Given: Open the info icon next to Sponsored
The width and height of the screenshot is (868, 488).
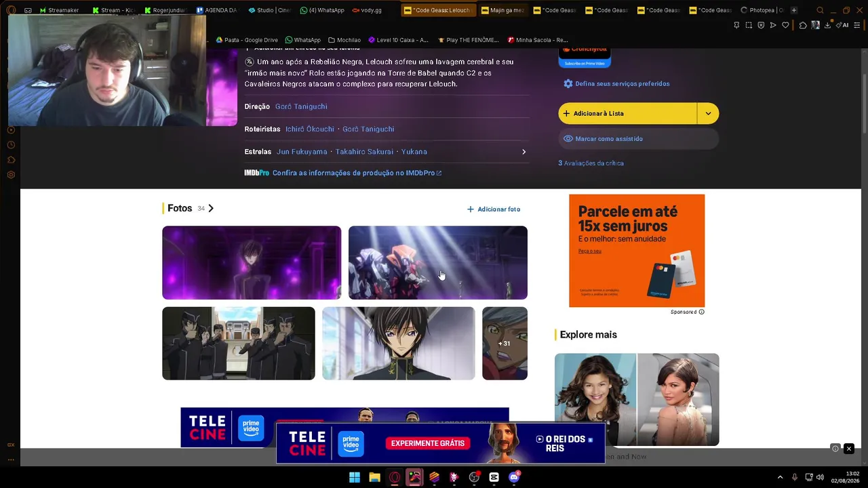Looking at the screenshot, I should coord(701,312).
